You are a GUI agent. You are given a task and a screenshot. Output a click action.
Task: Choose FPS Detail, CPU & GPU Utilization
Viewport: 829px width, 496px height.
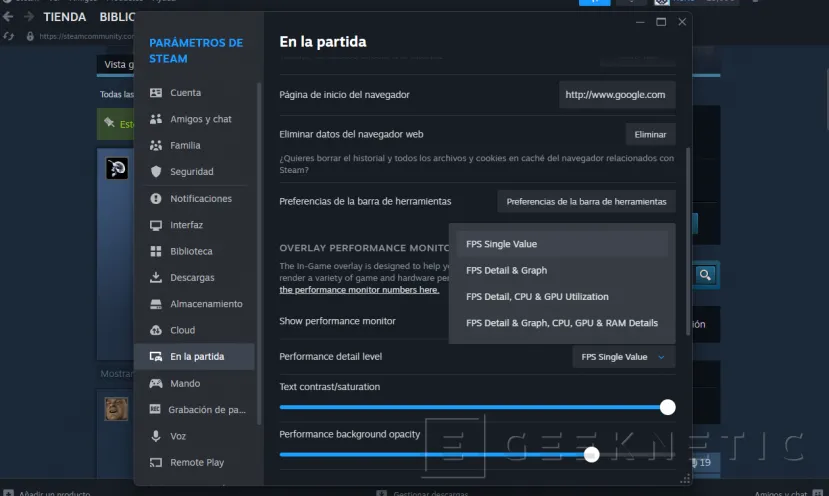562,297
